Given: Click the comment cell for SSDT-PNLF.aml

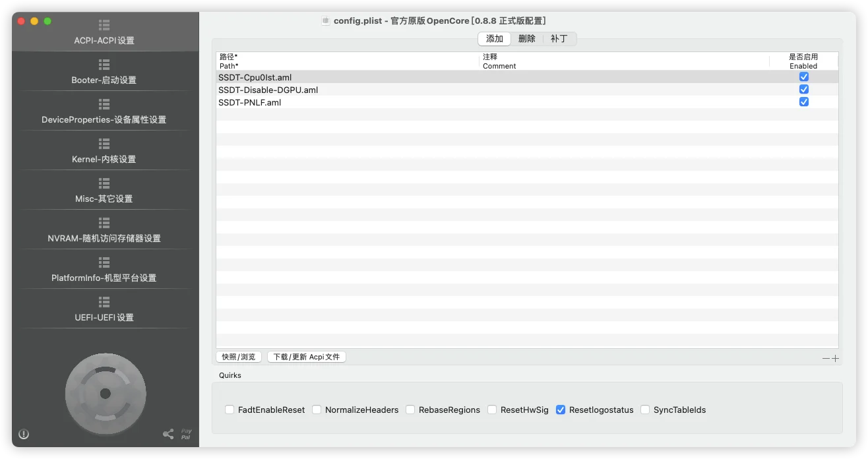Looking at the screenshot, I should pyautogui.click(x=625, y=102).
